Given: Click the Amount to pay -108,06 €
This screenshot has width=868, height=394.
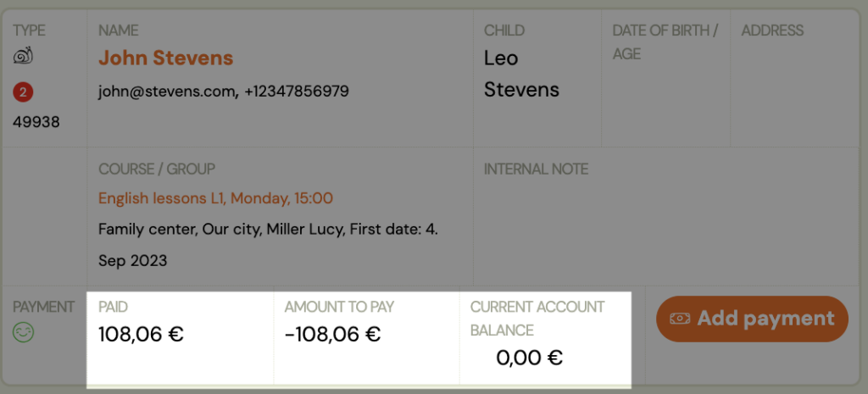Looking at the screenshot, I should click(332, 334).
